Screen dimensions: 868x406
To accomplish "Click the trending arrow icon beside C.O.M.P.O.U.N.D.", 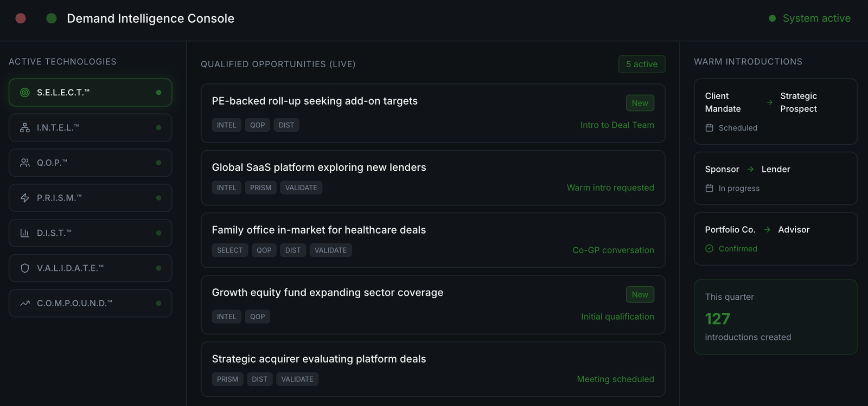I will click(x=25, y=304).
